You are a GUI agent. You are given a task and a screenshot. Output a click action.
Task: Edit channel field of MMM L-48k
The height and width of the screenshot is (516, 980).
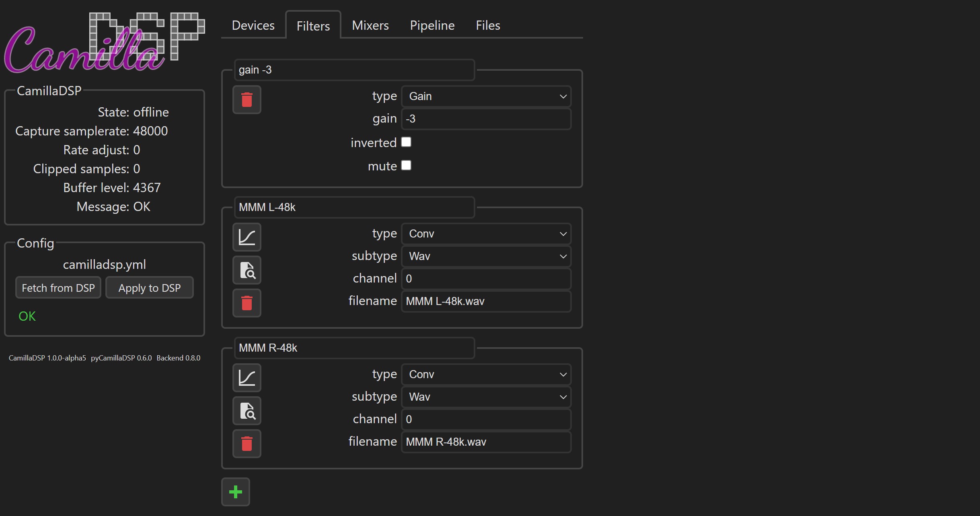[486, 279]
